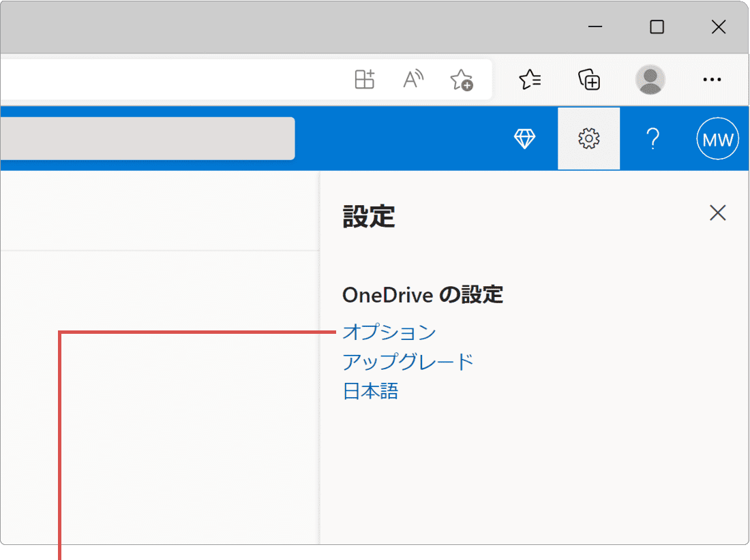
Task: Open the MW account avatar
Action: tap(717, 138)
